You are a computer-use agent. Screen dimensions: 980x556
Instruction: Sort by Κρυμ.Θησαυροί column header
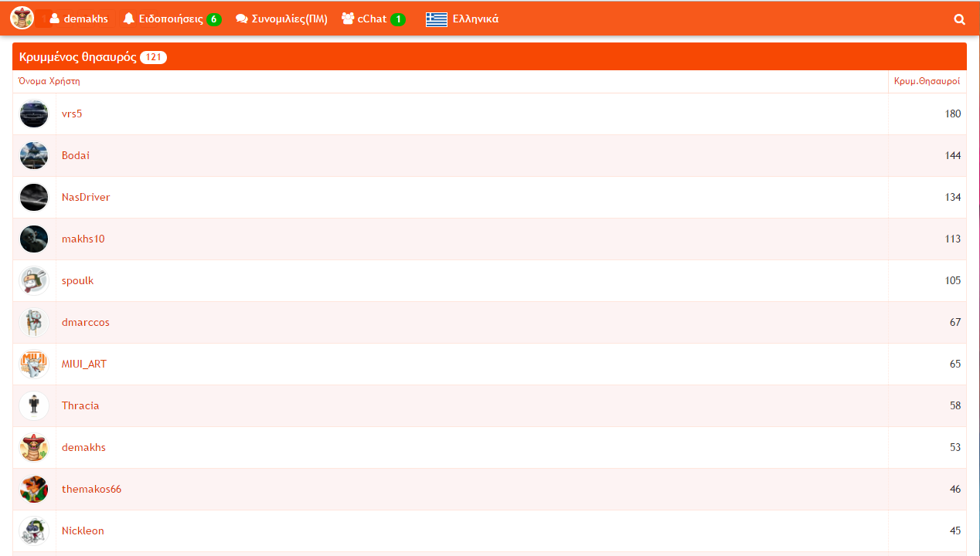point(927,81)
